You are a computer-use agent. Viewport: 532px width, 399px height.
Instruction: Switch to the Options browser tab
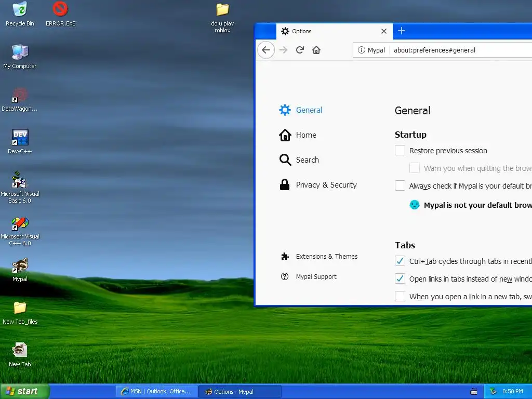click(x=334, y=31)
